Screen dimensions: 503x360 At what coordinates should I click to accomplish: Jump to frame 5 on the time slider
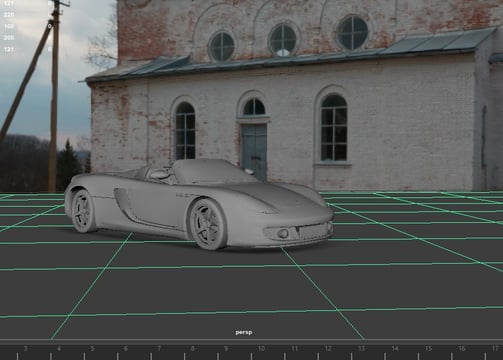(92, 349)
